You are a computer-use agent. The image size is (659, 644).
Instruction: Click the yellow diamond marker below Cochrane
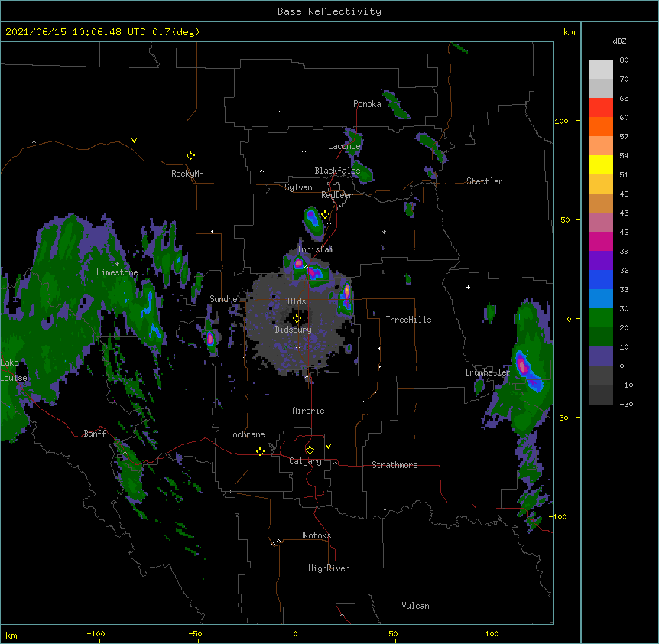pos(260,451)
